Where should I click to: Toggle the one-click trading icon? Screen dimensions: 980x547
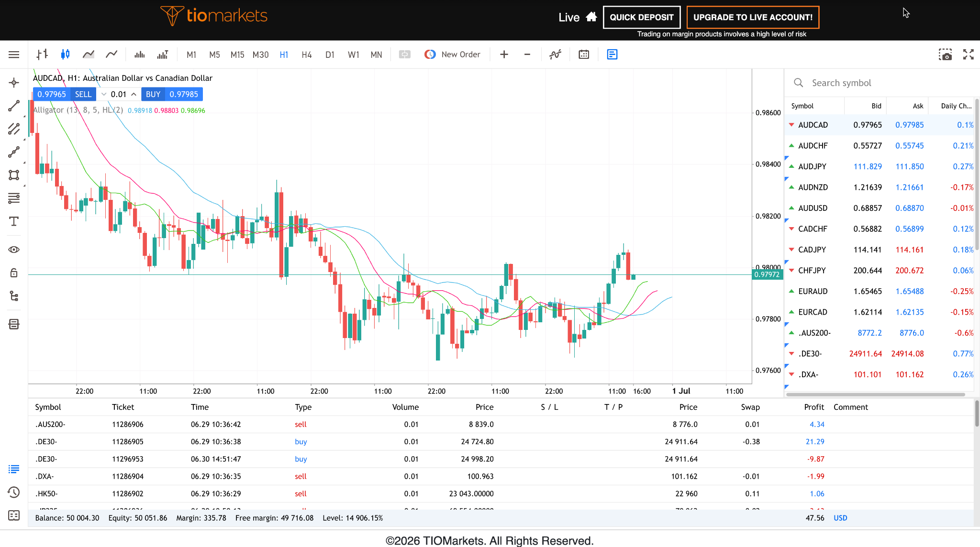click(x=405, y=55)
